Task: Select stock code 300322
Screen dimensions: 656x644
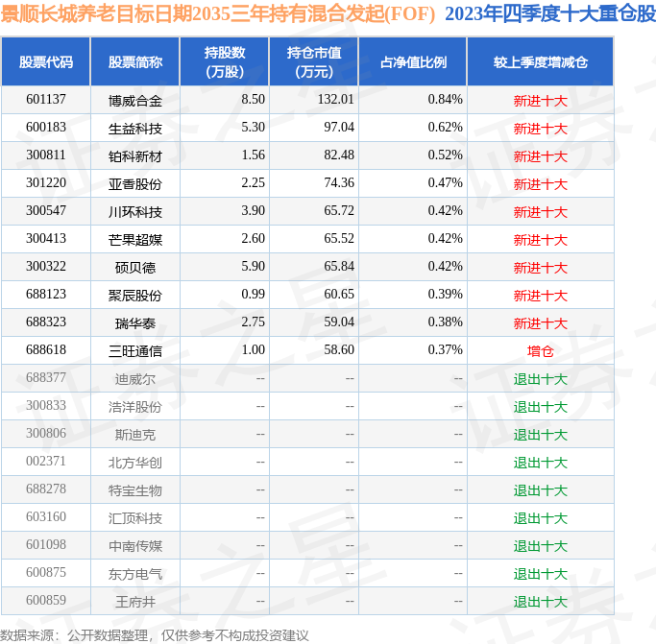Action: coord(46,267)
